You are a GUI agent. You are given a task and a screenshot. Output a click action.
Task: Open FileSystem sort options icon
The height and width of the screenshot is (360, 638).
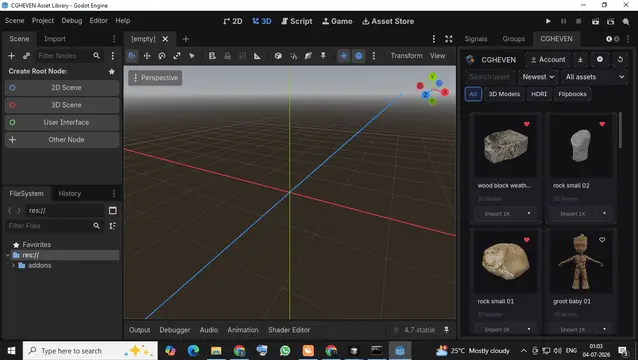[113, 226]
